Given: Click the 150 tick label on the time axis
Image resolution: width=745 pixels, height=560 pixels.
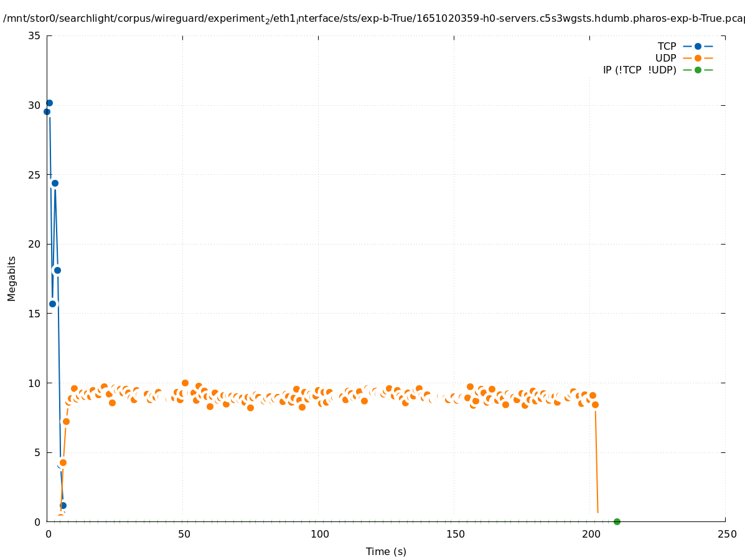Looking at the screenshot, I should coord(454,534).
